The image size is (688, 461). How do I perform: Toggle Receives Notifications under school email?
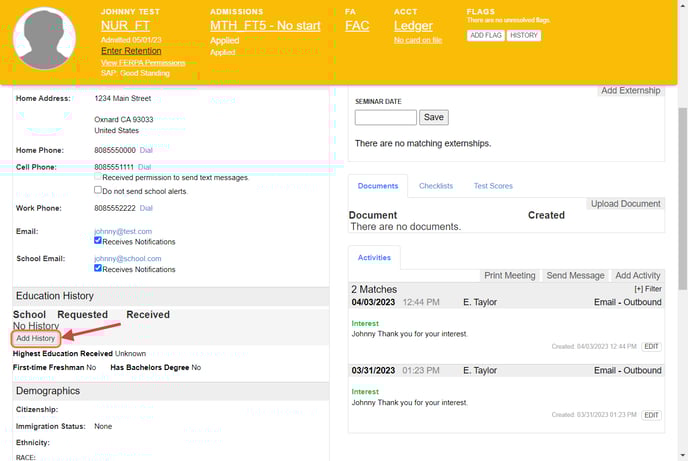coord(98,269)
